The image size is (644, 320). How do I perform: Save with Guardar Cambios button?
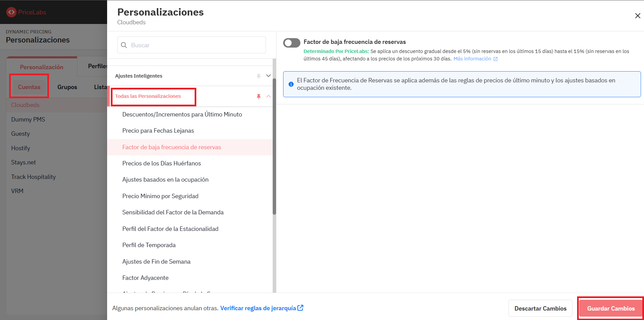611,309
